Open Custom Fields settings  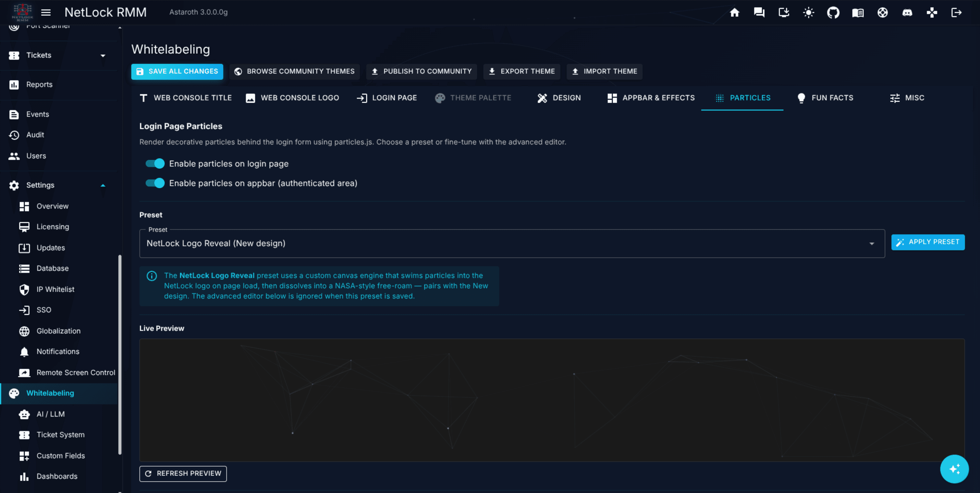pos(59,456)
